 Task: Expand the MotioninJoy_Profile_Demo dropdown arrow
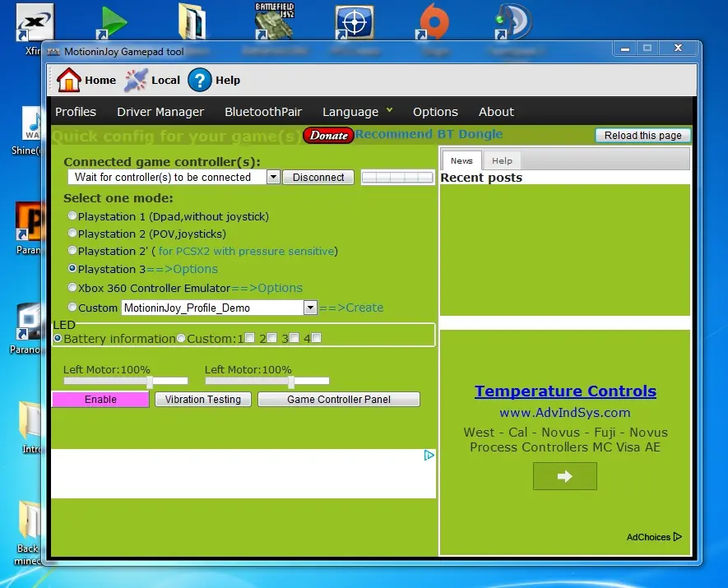pyautogui.click(x=310, y=308)
